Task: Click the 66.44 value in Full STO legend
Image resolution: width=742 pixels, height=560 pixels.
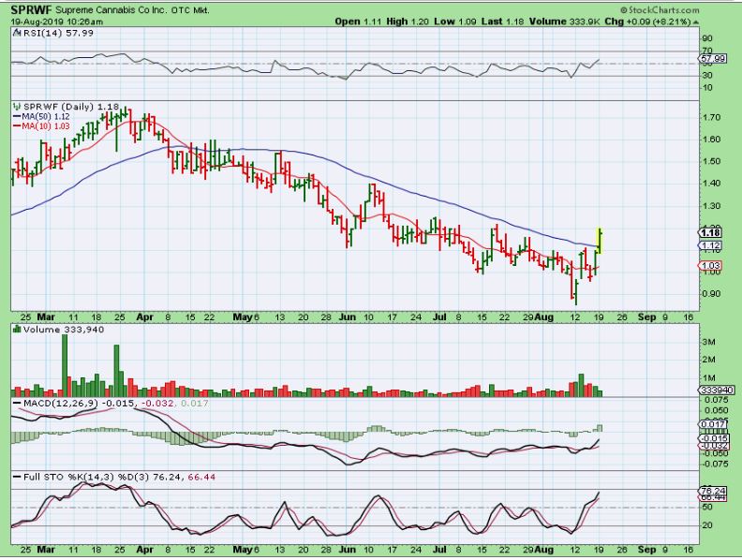Action: [x=201, y=477]
